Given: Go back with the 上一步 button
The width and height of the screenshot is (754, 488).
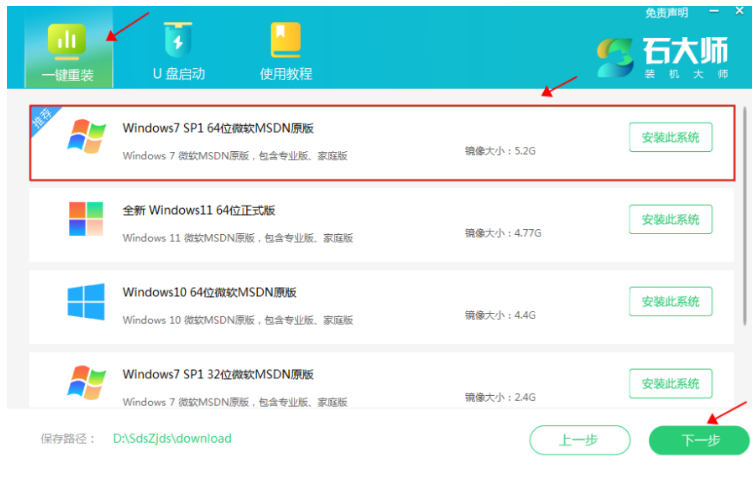Looking at the screenshot, I should pos(579,440).
